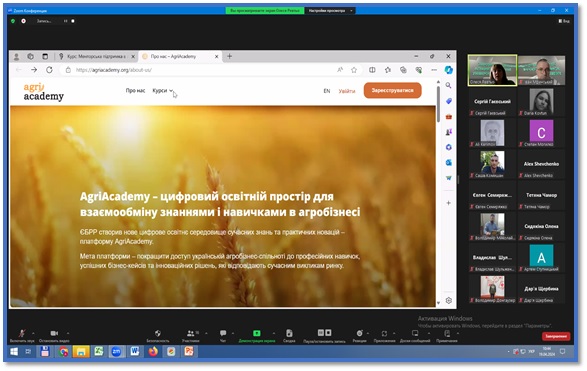Click the green encryption shield in Zoom

[x=13, y=21]
